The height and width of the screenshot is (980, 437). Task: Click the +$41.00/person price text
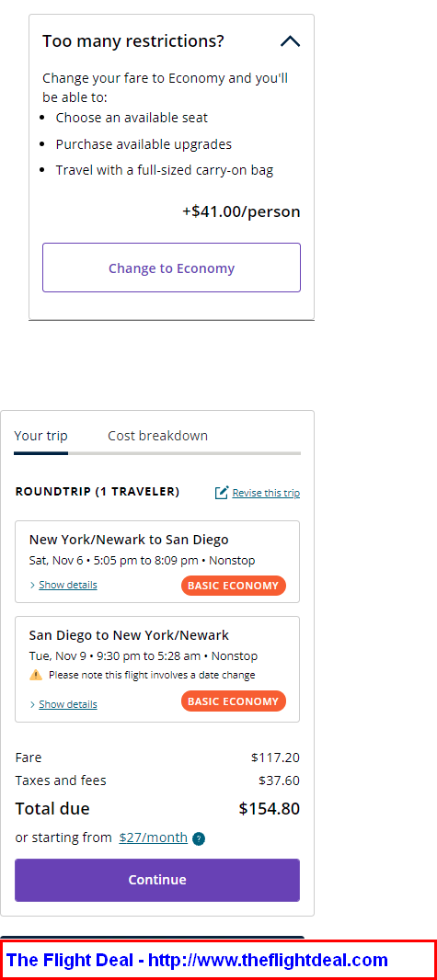(241, 211)
